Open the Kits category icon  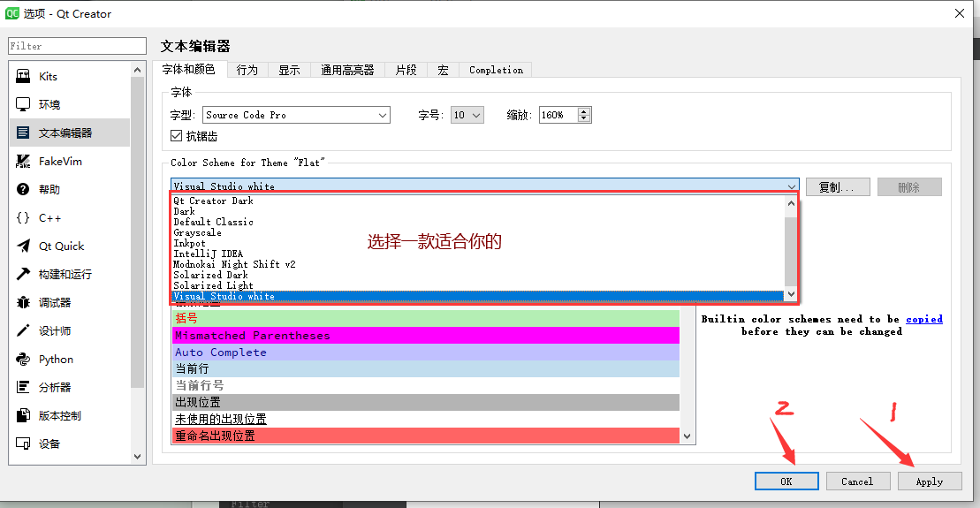click(x=23, y=76)
